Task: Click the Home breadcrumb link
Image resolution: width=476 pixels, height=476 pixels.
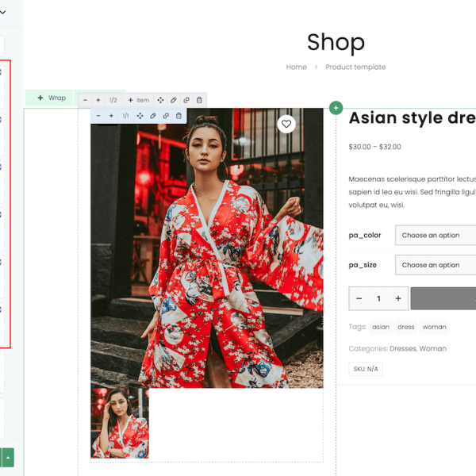Action: click(x=296, y=67)
